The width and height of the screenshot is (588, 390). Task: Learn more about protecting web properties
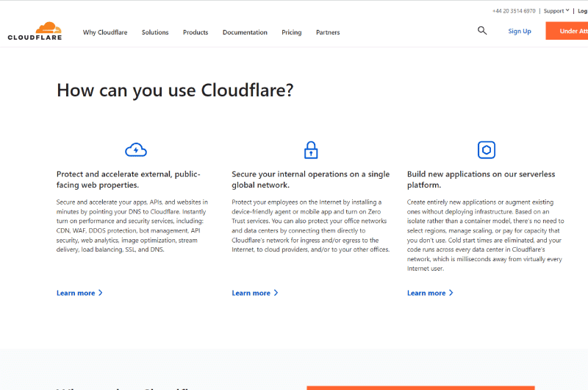[79, 293]
